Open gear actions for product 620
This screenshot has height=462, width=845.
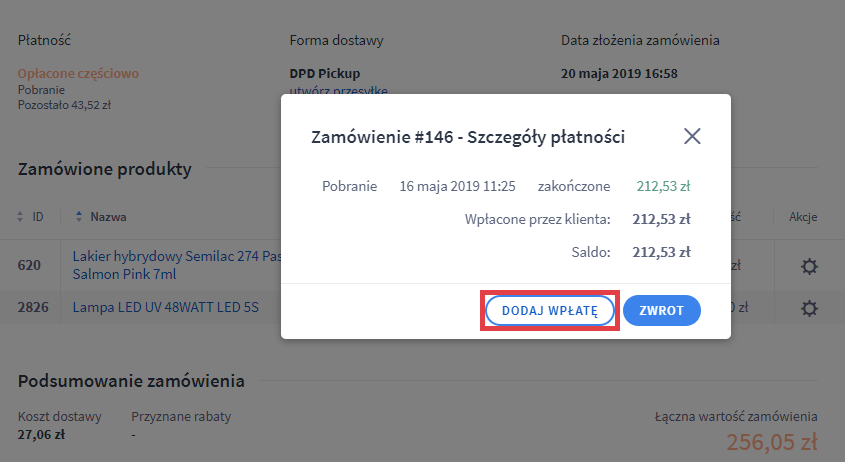coord(810,266)
